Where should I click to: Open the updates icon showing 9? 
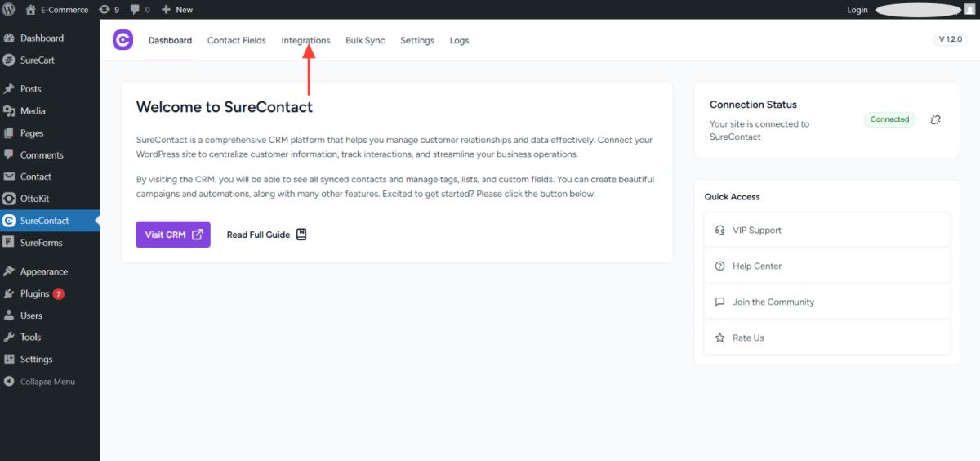coord(109,10)
